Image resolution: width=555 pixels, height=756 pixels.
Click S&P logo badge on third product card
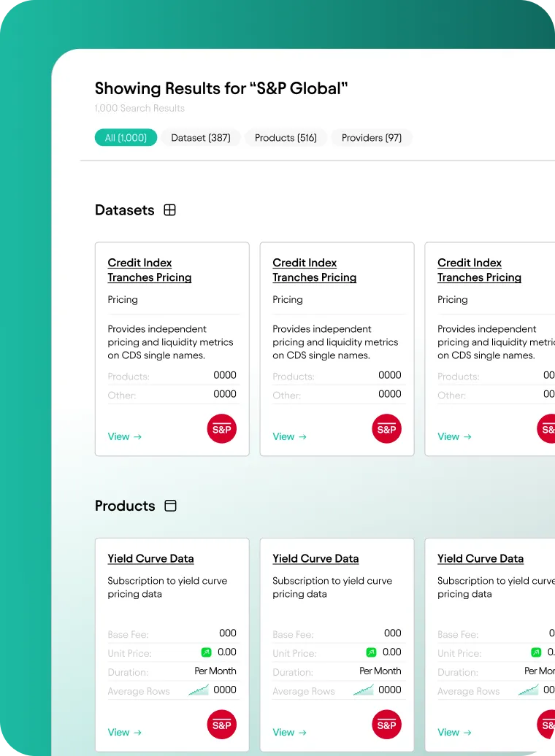click(547, 724)
